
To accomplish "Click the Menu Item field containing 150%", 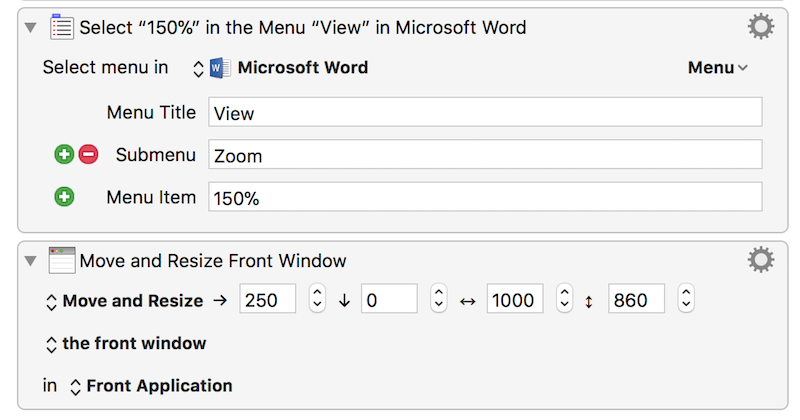I will click(x=485, y=197).
